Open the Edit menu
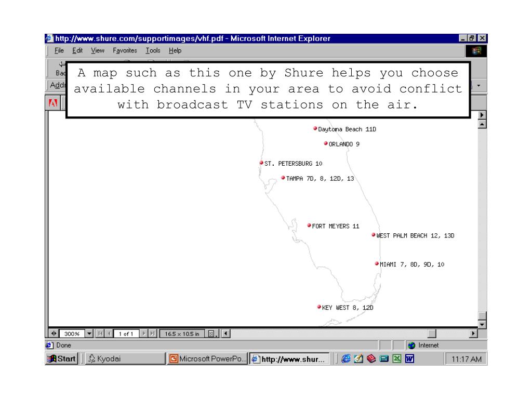Image resolution: width=532 pixels, height=399 pixels. pos(77,50)
